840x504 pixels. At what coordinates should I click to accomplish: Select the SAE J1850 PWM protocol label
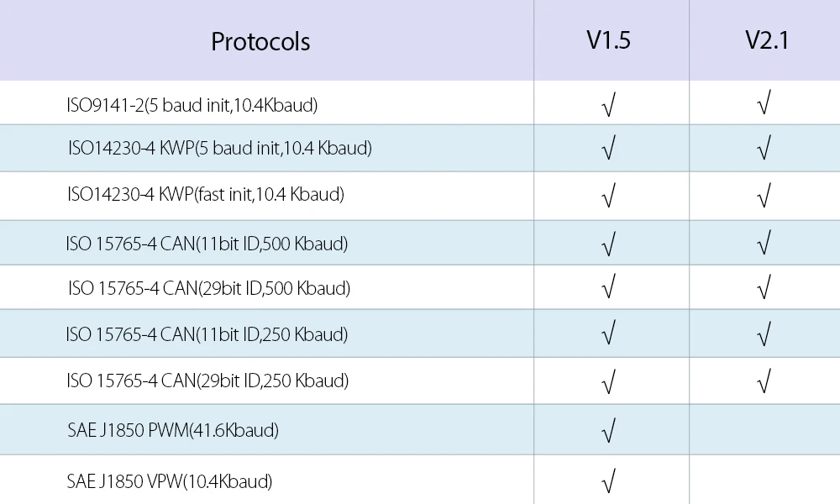pyautogui.click(x=173, y=430)
